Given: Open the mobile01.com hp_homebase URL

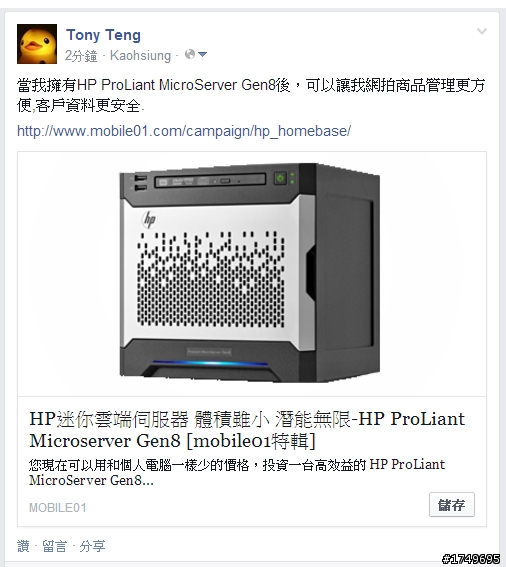Looking at the screenshot, I should (x=184, y=131).
